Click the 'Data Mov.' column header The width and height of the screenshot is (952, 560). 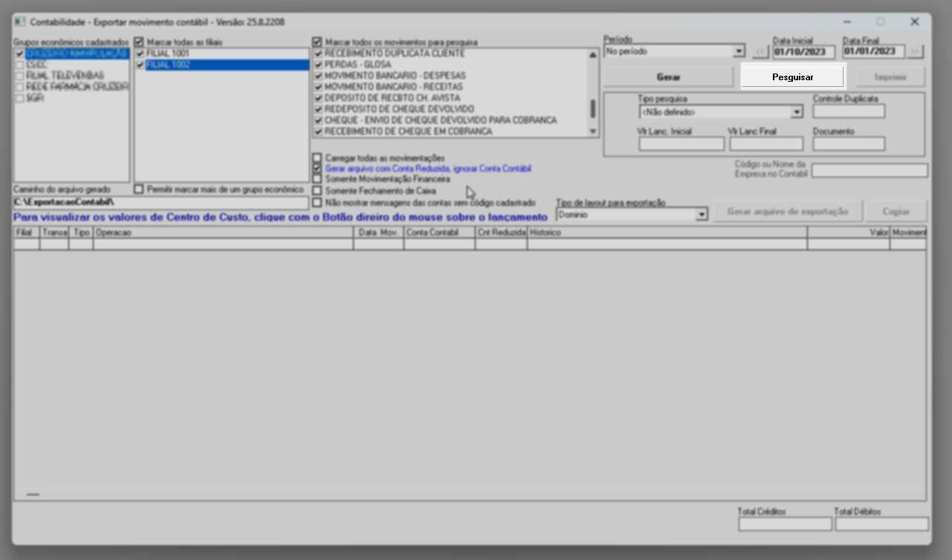point(379,232)
